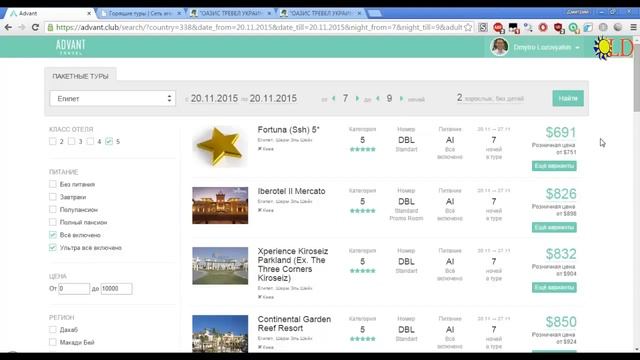
Task: Open the user account dropdown menu
Action: click(x=546, y=47)
